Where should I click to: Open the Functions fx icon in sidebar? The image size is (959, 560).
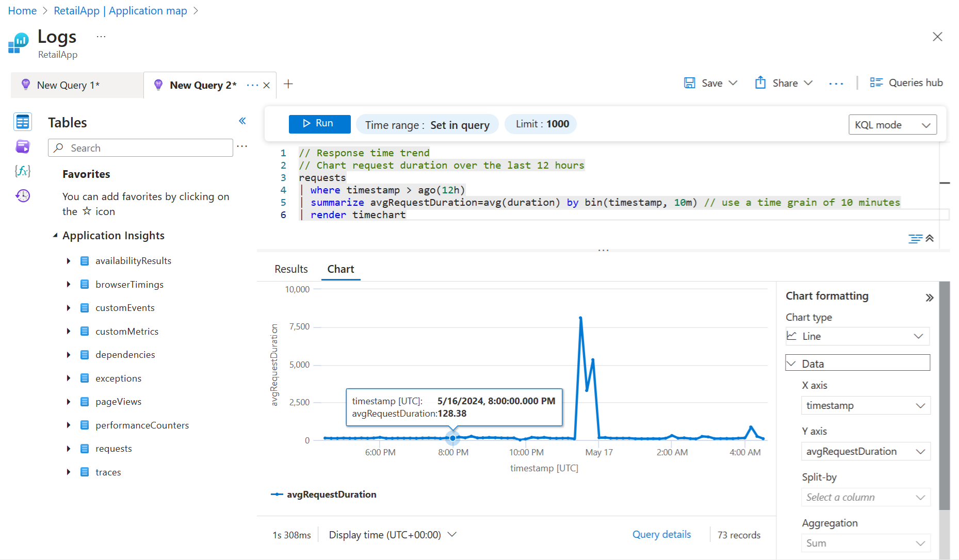click(x=23, y=171)
